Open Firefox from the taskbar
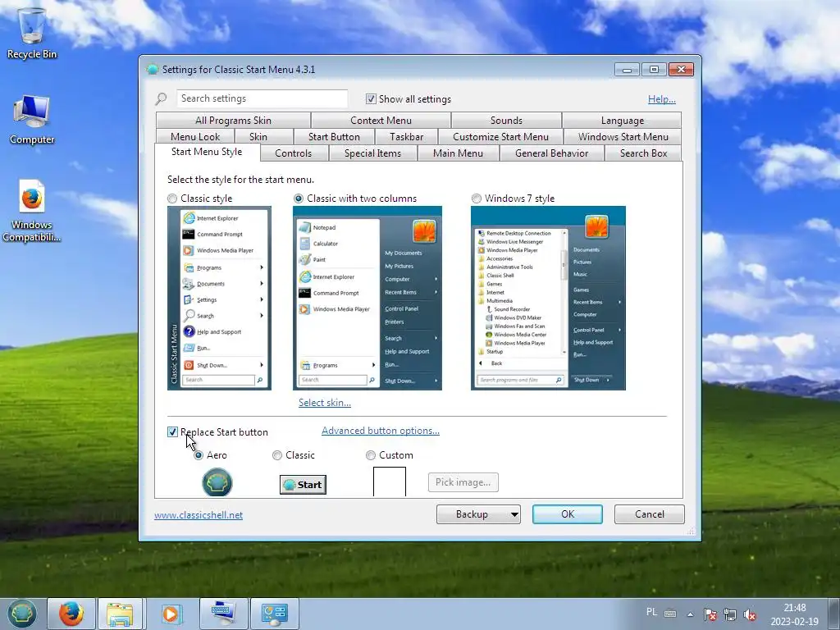Image resolution: width=840 pixels, height=630 pixels. [x=71, y=614]
